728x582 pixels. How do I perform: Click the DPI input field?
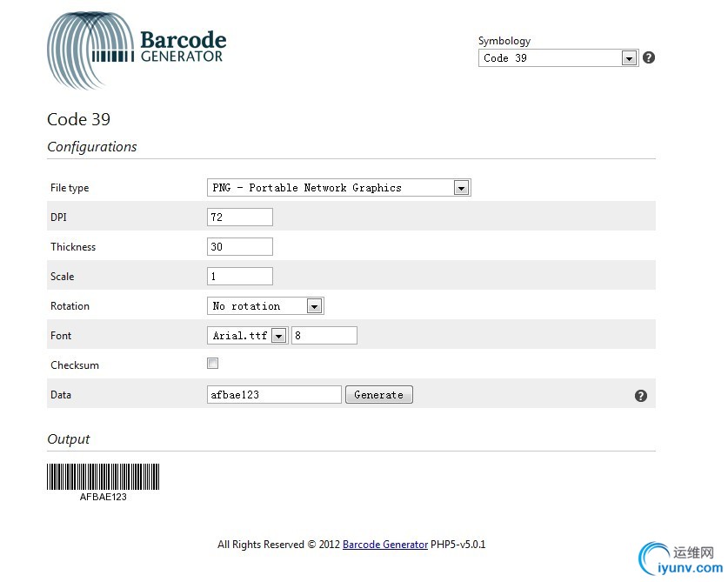[x=239, y=217]
